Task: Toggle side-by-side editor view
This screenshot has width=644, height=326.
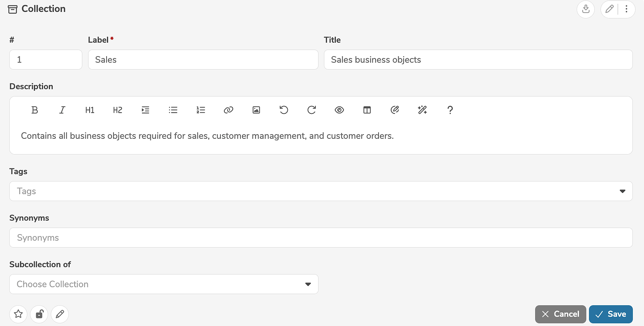Action: click(x=367, y=110)
